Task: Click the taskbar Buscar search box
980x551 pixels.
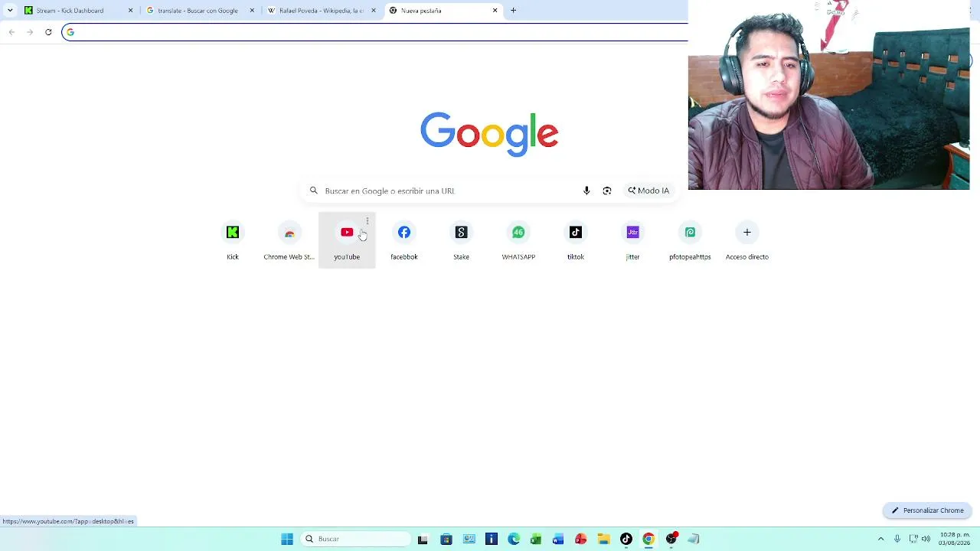Action: (x=355, y=539)
